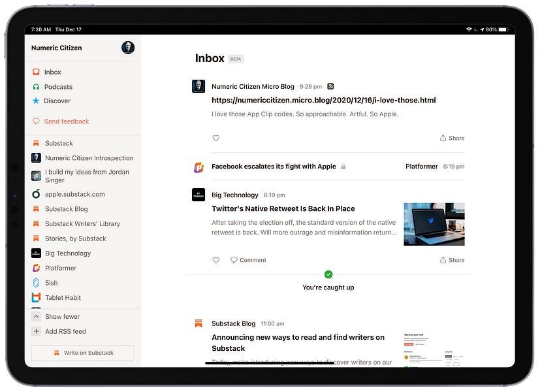Tap the lock icon on the Facebook escalates post
540x392 pixels.
pos(343,166)
